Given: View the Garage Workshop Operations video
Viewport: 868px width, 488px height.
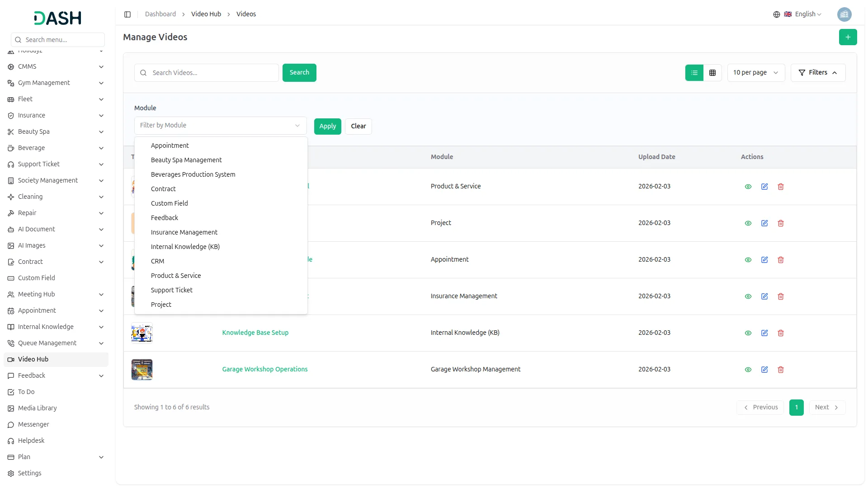Looking at the screenshot, I should click(x=748, y=370).
